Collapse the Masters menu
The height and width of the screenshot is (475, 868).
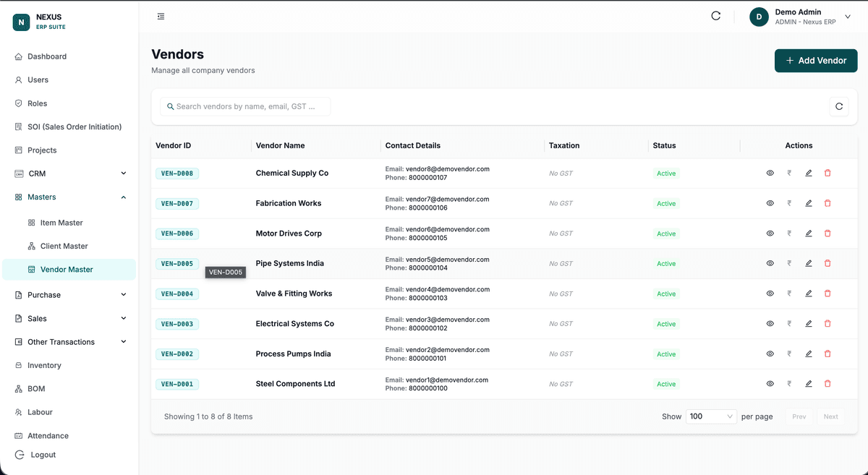pyautogui.click(x=69, y=197)
